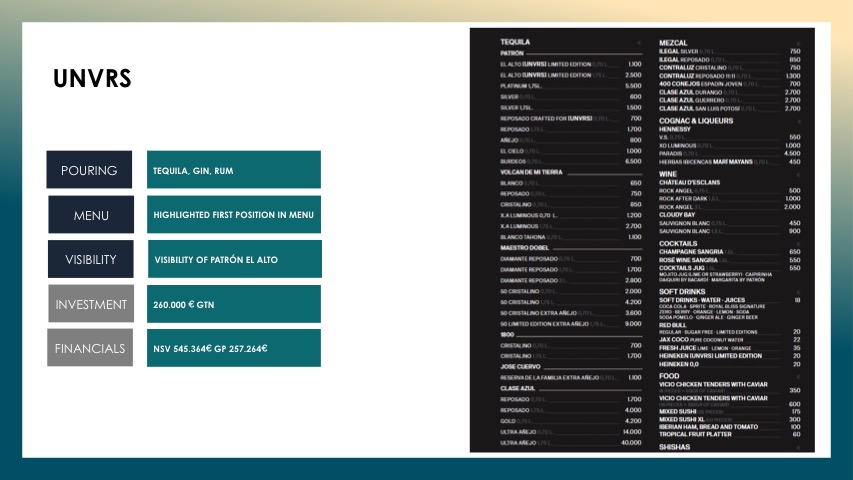Click the VOLCAN DE MI TIERRA subheading
The image size is (853, 480).
[x=531, y=173]
